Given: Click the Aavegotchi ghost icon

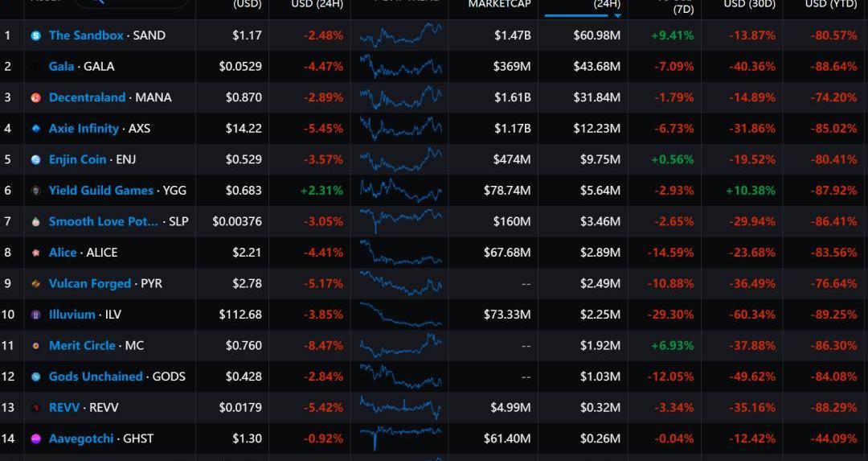Looking at the screenshot, I should tap(35, 439).
